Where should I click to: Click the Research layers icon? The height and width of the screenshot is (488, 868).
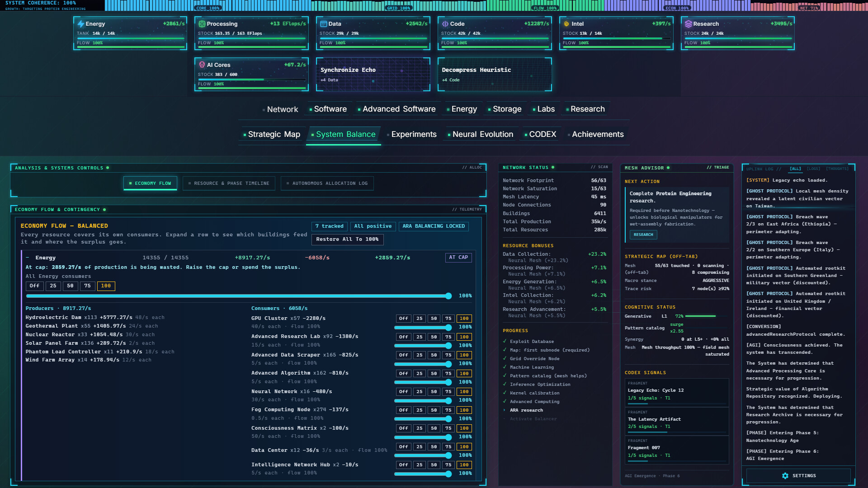click(688, 24)
